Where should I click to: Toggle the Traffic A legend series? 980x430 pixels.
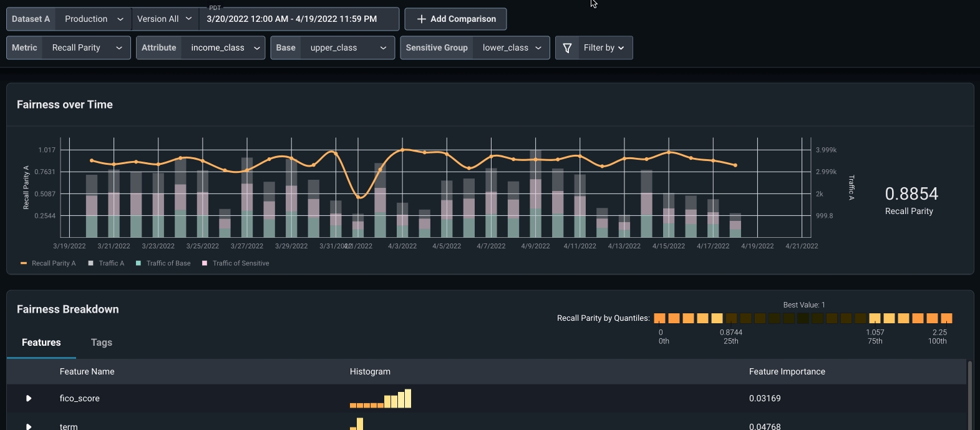coord(106,263)
